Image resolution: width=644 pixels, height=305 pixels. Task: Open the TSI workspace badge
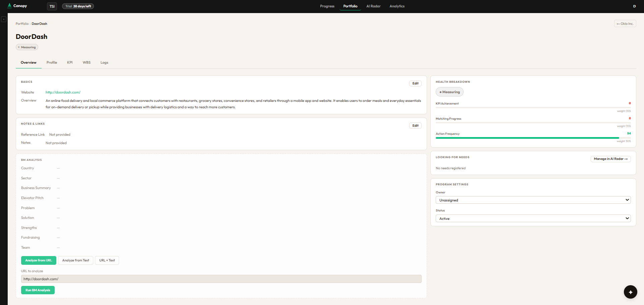click(x=52, y=6)
